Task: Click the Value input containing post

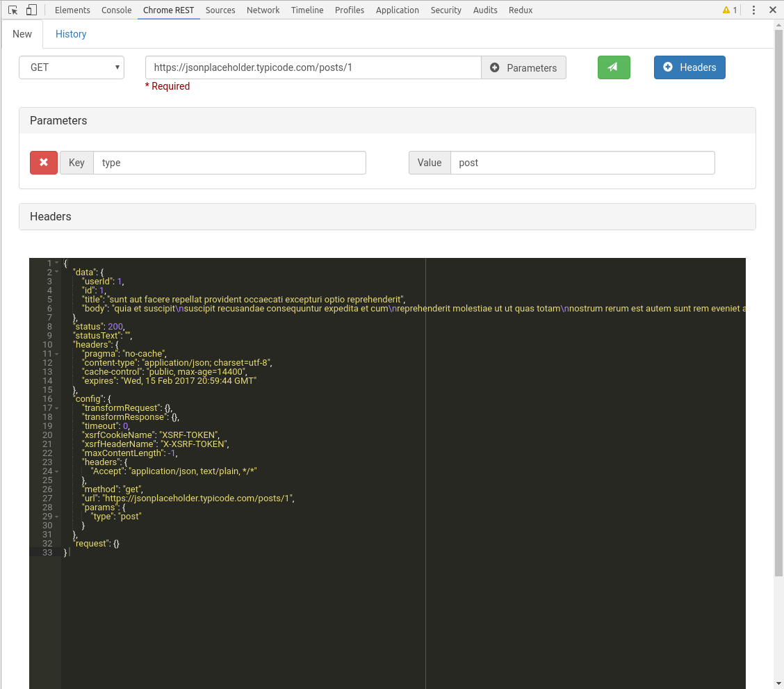Action: tap(582, 163)
